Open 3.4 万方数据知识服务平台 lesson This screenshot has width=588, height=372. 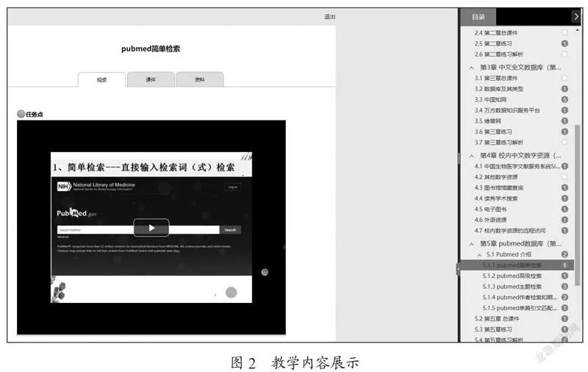click(x=507, y=110)
